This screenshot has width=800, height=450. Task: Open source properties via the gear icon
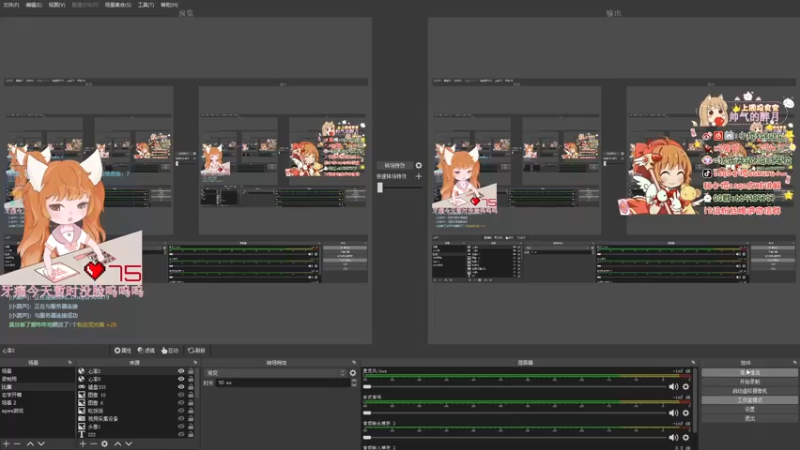point(105,444)
